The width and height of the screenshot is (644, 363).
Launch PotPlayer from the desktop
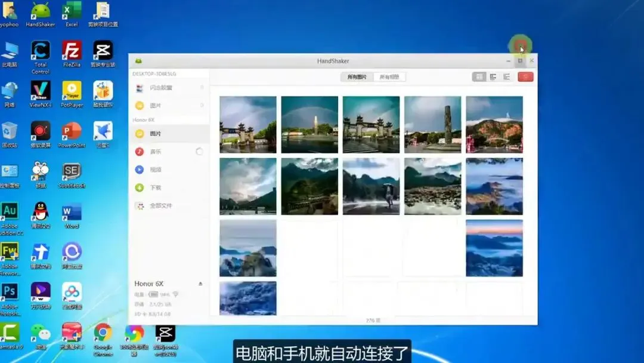click(x=72, y=94)
